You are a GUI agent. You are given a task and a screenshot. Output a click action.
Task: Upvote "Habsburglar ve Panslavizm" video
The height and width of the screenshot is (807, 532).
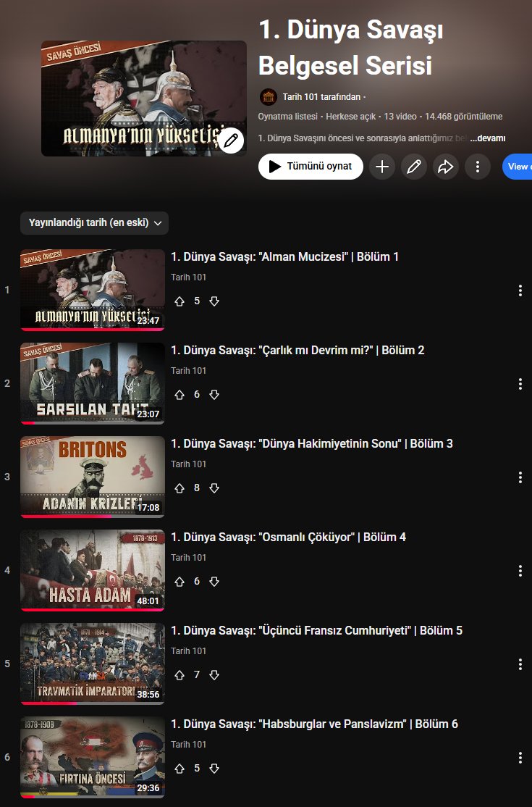[180, 769]
